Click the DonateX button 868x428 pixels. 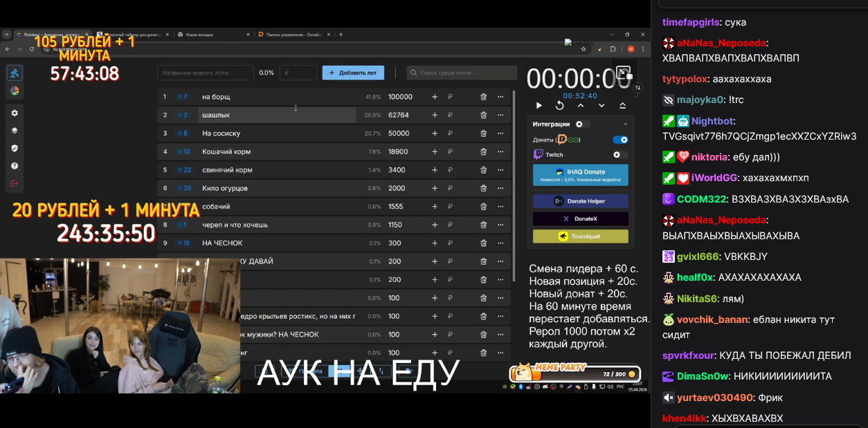click(x=581, y=218)
